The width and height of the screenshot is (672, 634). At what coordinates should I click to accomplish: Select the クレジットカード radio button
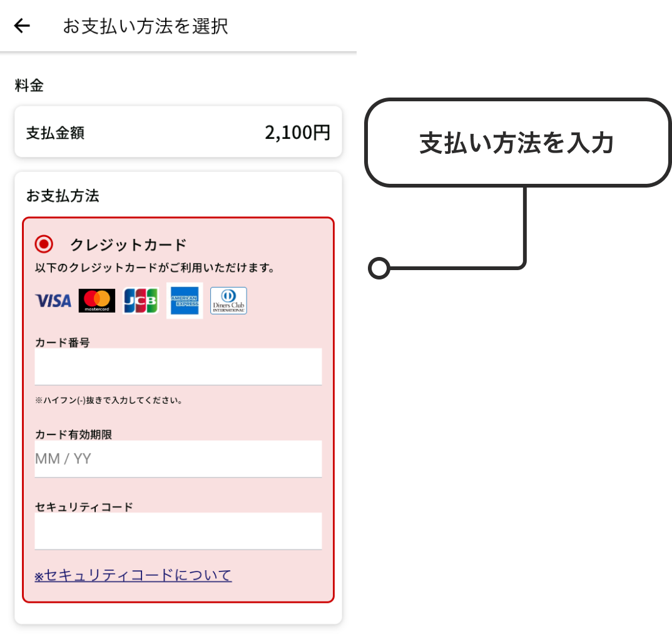pyautogui.click(x=44, y=244)
